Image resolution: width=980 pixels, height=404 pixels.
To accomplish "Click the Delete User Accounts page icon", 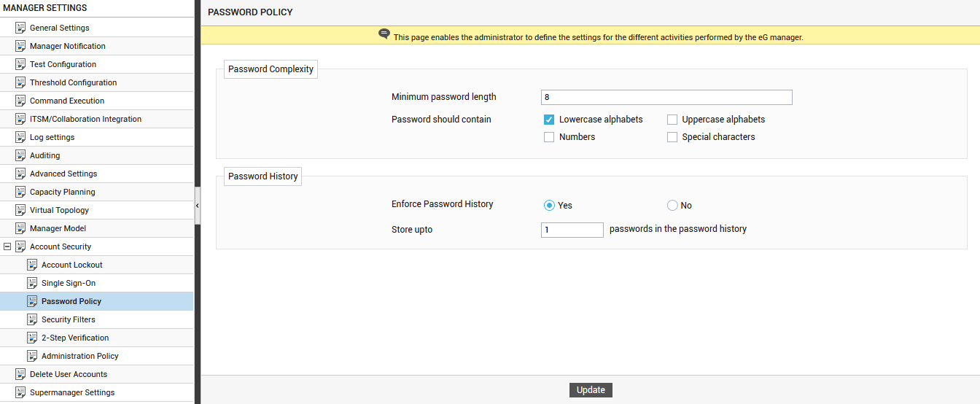I will click(x=20, y=374).
